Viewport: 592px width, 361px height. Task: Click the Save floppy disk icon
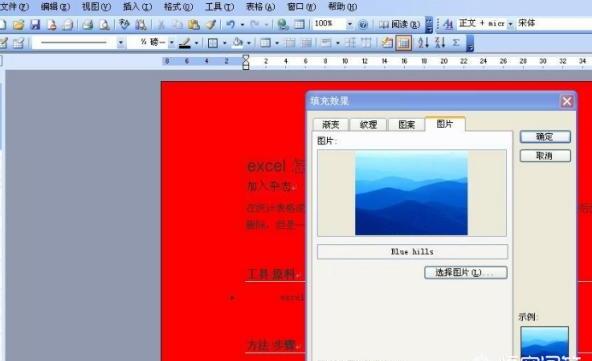click(x=35, y=25)
